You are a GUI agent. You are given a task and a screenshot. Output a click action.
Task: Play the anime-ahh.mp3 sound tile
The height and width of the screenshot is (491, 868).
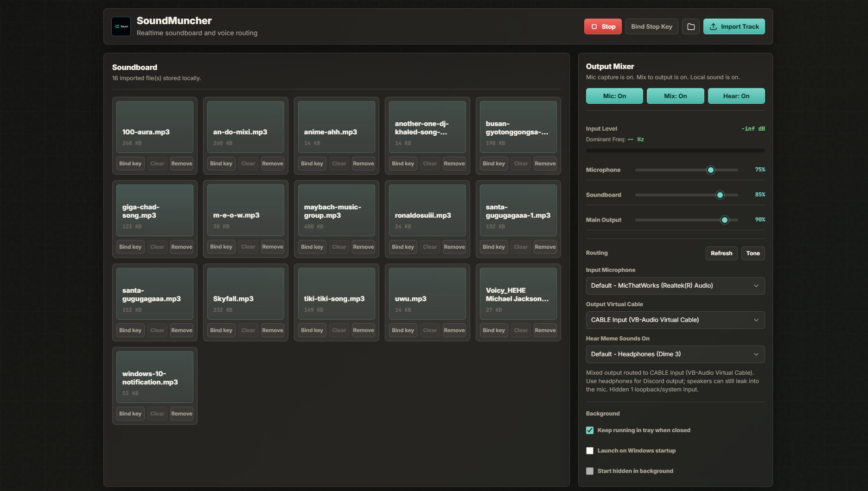click(x=337, y=127)
